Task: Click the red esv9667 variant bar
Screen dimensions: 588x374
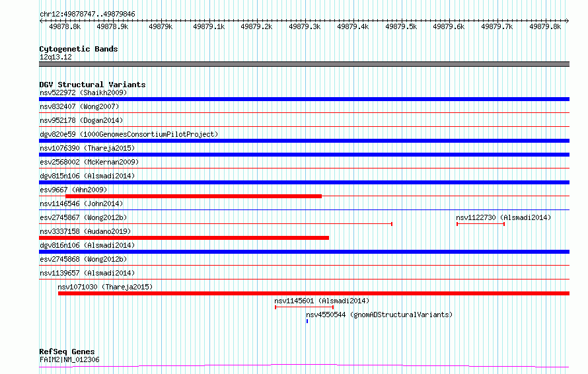Action: click(x=194, y=196)
